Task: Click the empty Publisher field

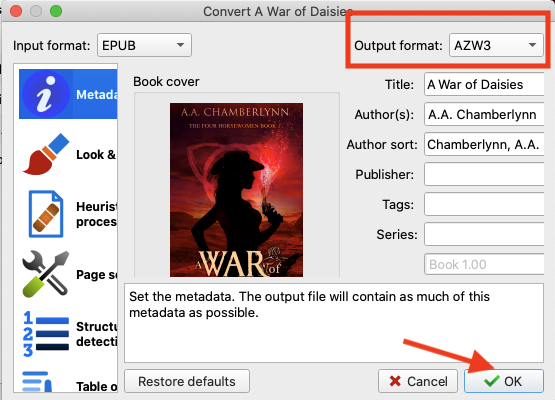Action: pyautogui.click(x=484, y=174)
